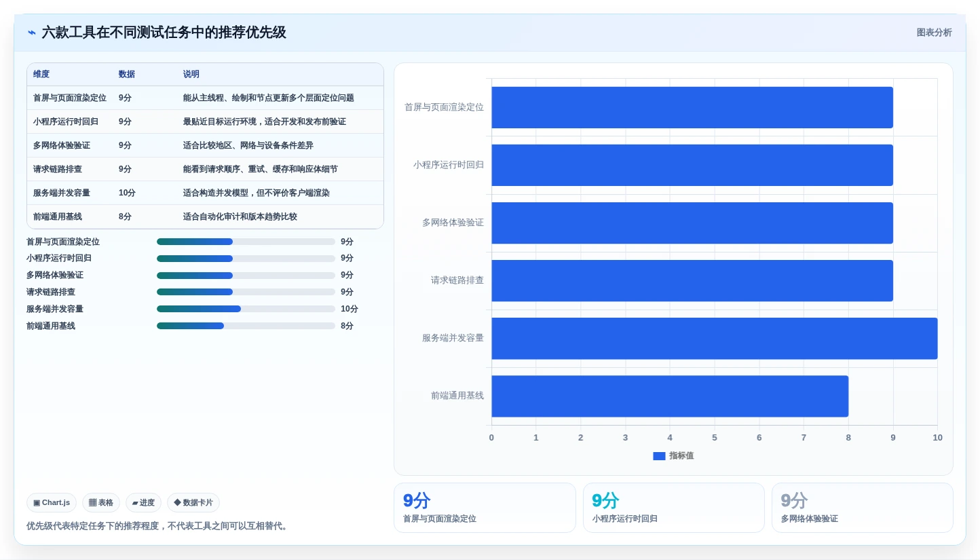Click the 首屏与页面渲染定位 progress bar
The image size is (980, 560).
[x=246, y=242]
